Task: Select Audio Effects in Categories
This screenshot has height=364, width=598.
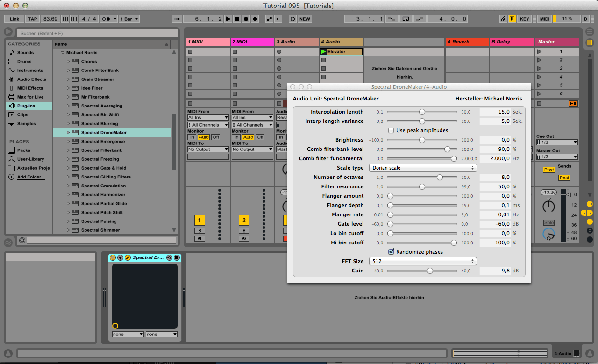Action: [x=31, y=79]
